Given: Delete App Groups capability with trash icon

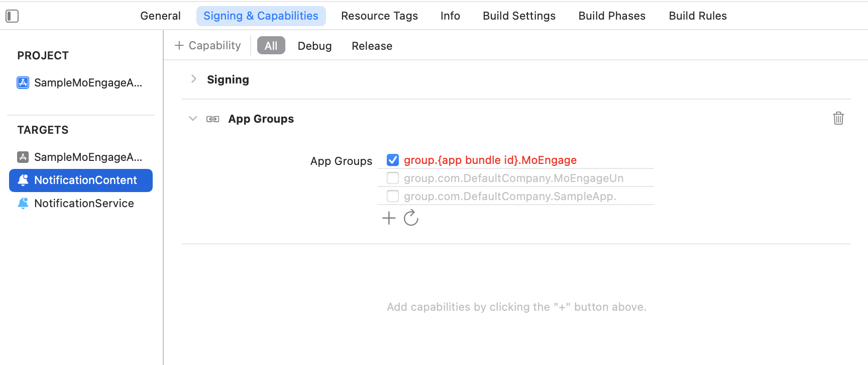Looking at the screenshot, I should [838, 118].
